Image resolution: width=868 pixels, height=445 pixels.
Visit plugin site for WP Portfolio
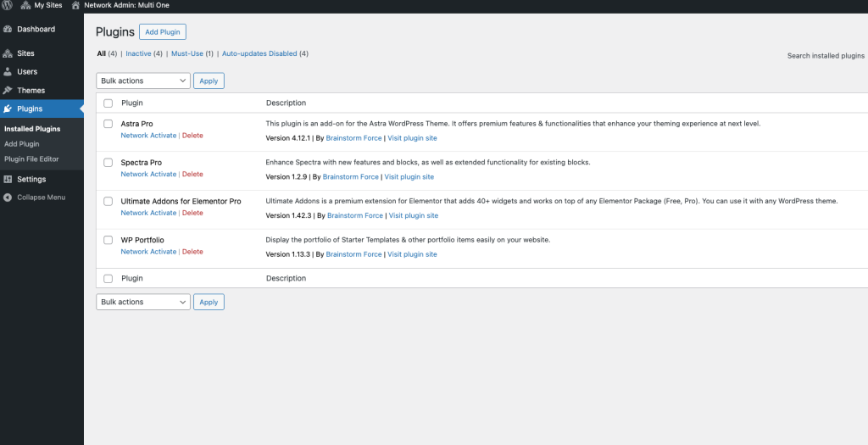(x=413, y=254)
